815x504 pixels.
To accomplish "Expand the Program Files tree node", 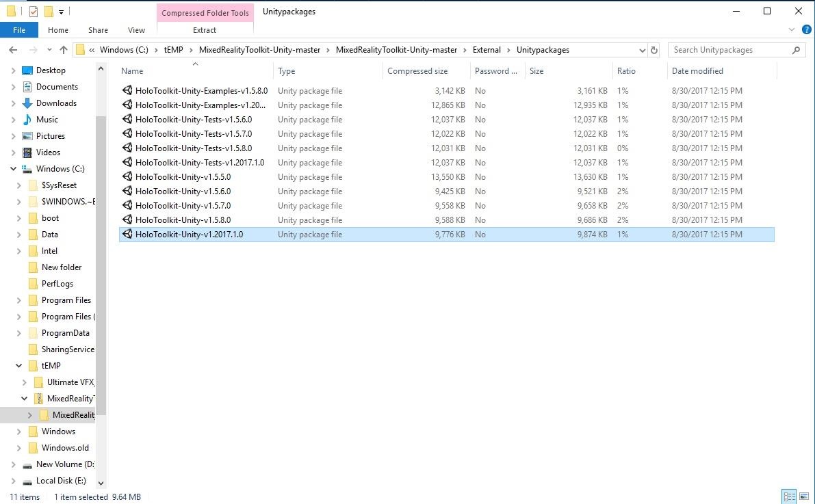I will click(18, 300).
